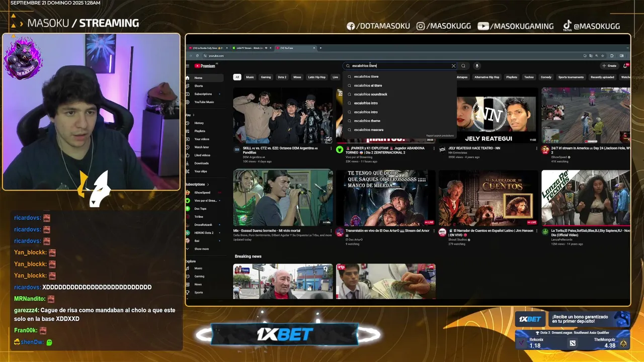The height and width of the screenshot is (362, 644).
Task: Open Doc Tops channel in subscriptions
Action: coord(204,209)
